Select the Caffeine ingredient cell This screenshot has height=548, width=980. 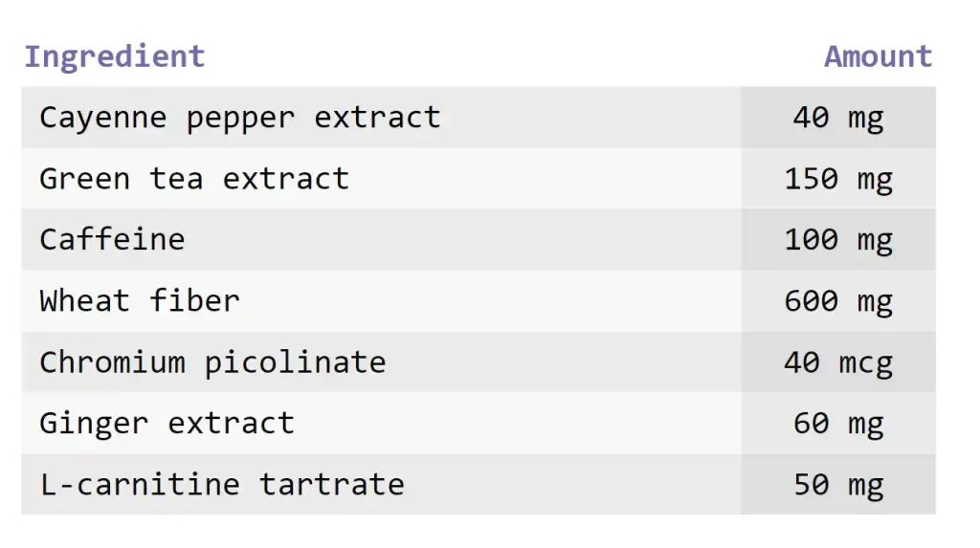point(381,240)
